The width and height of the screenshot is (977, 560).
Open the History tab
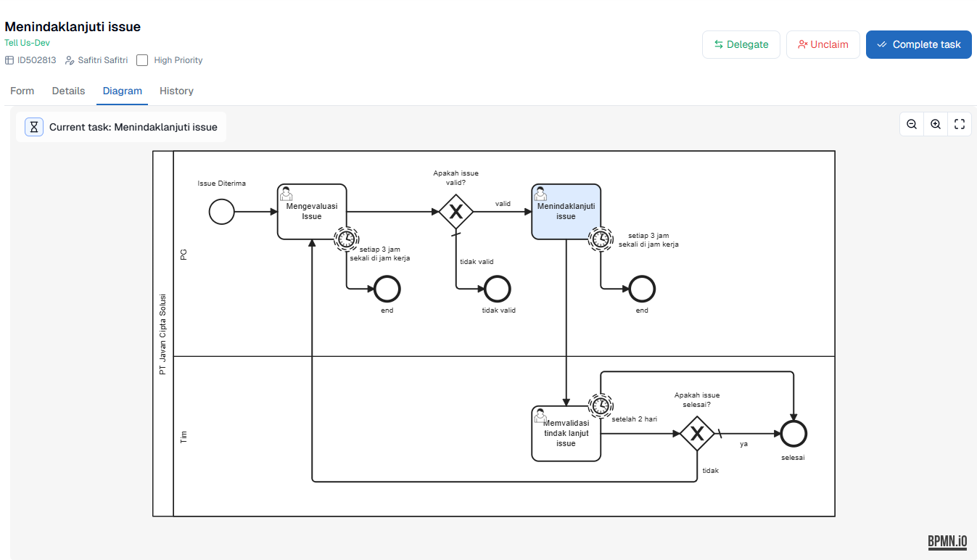176,91
